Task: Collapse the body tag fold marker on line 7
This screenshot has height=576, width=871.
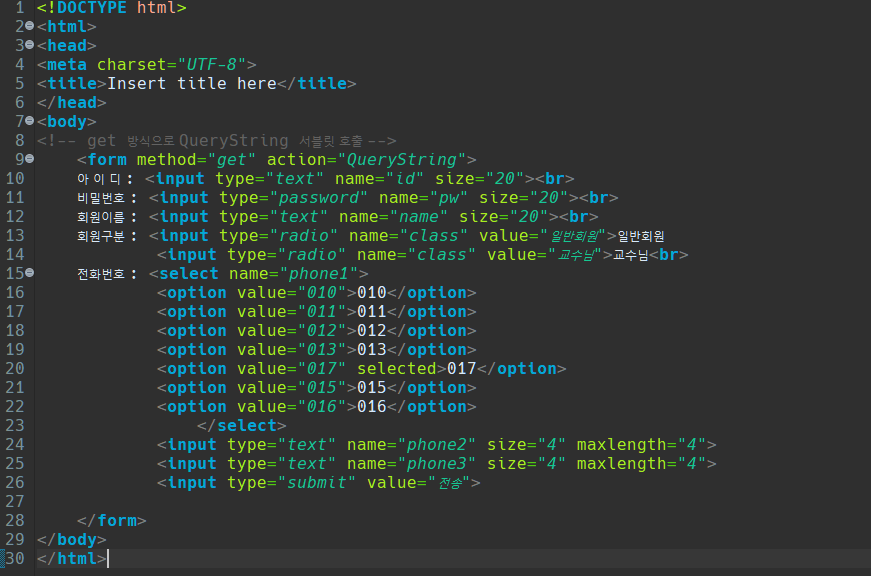Action: (29, 121)
